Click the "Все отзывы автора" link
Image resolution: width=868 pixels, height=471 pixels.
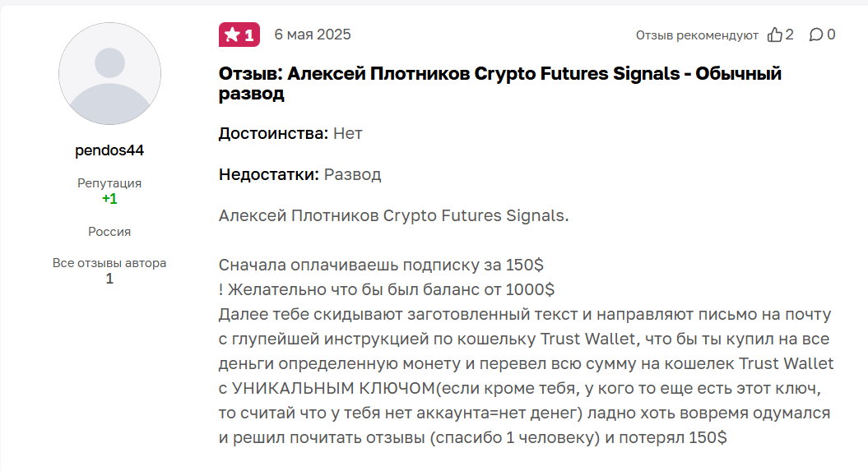pos(109,263)
